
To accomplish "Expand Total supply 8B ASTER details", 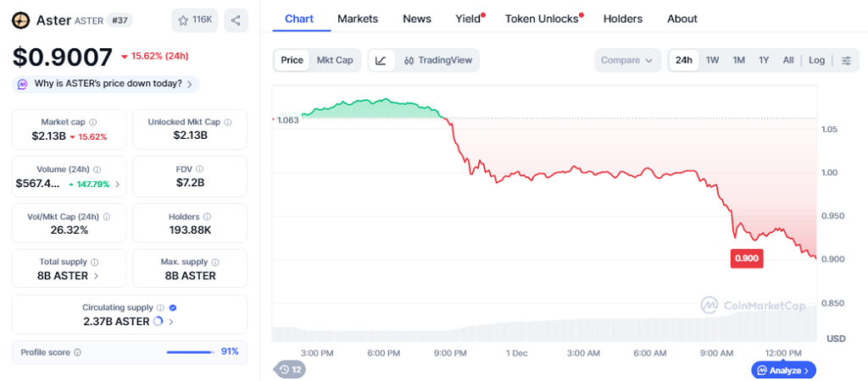I will point(96,276).
